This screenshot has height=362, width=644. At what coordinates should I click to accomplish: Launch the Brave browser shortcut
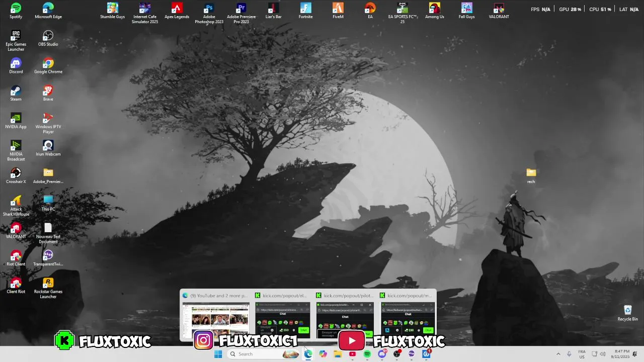point(48,94)
